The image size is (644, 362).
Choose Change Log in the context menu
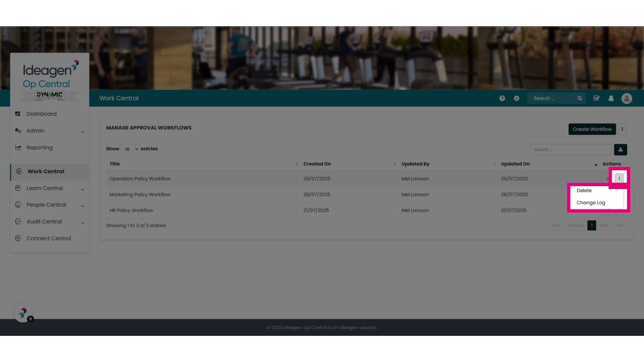tap(591, 203)
